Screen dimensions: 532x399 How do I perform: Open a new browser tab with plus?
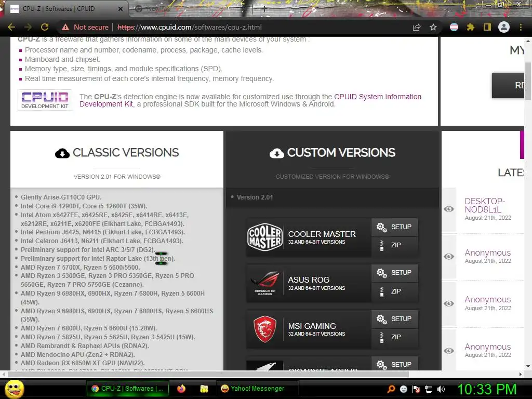[x=264, y=9]
